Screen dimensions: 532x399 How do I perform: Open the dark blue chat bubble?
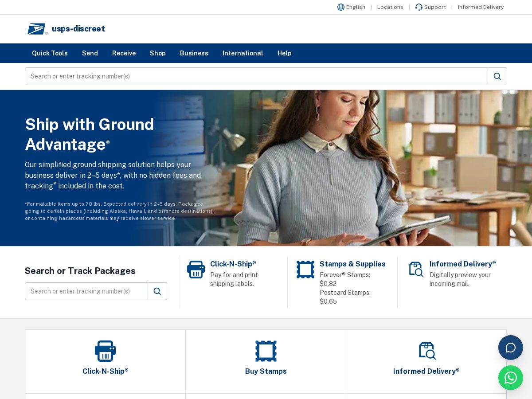tap(511, 348)
